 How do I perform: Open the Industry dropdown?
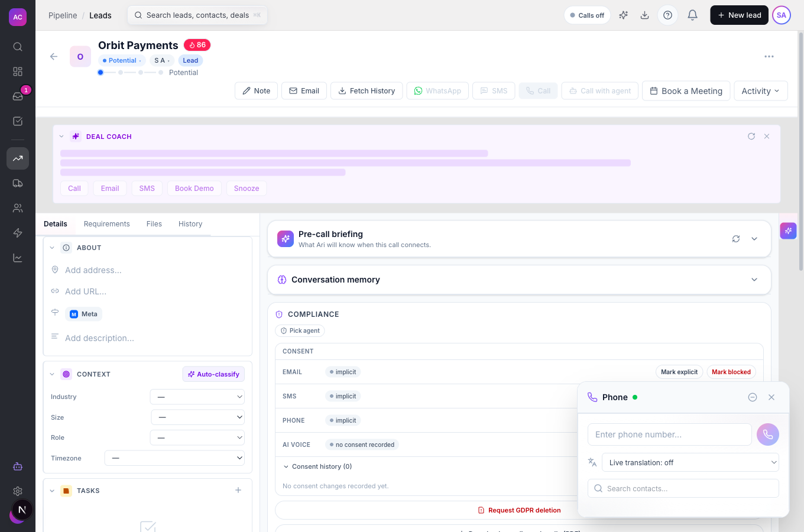click(197, 397)
